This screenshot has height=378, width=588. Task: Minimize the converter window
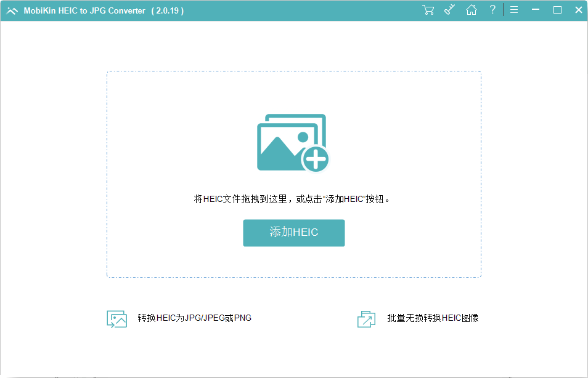coord(536,10)
